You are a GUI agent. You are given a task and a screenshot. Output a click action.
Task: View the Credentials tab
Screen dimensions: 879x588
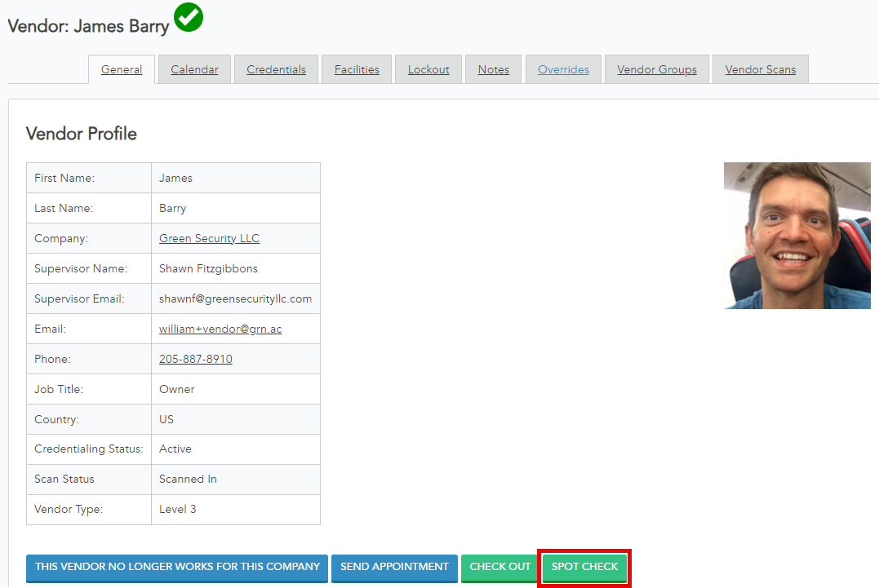coord(276,69)
